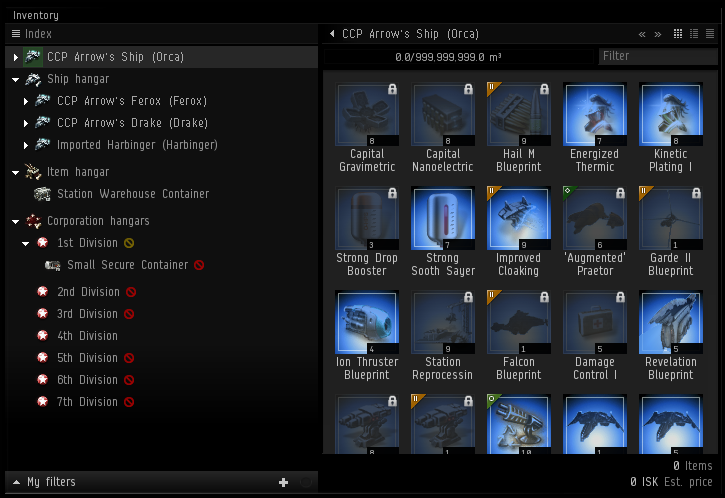Collapse index tree with left arrow
Viewport: 725px width, 498px height.
click(332, 33)
